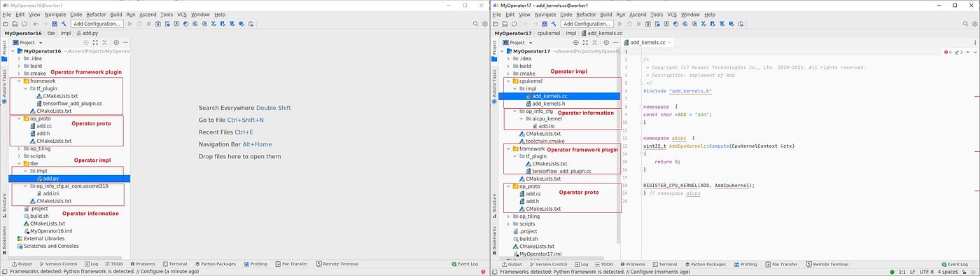Expand .idea folder in MyOperator16 tree

click(19, 58)
